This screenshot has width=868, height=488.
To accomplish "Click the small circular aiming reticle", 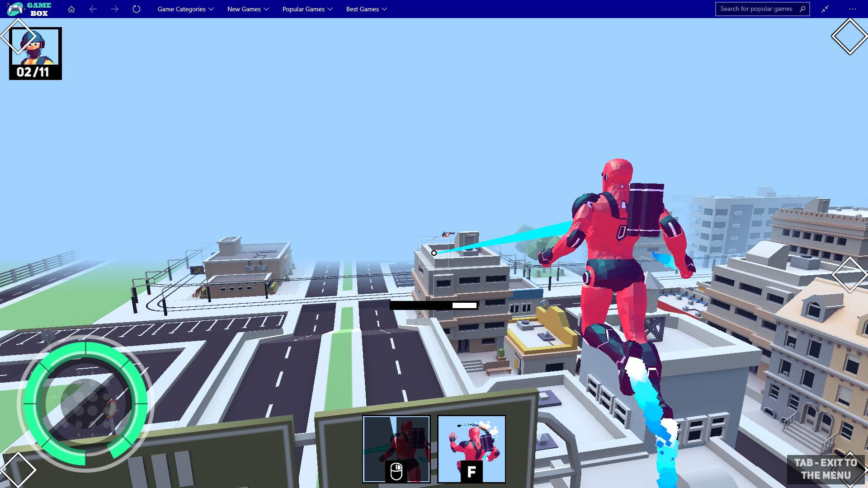I will pyautogui.click(x=434, y=253).
